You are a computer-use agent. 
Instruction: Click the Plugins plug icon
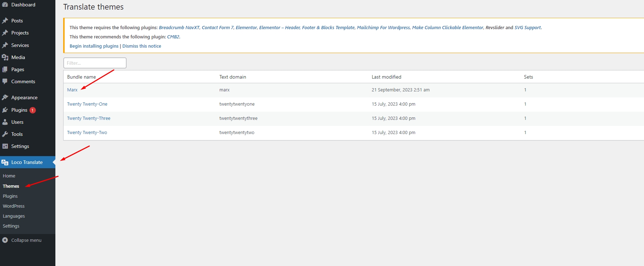[x=5, y=110]
